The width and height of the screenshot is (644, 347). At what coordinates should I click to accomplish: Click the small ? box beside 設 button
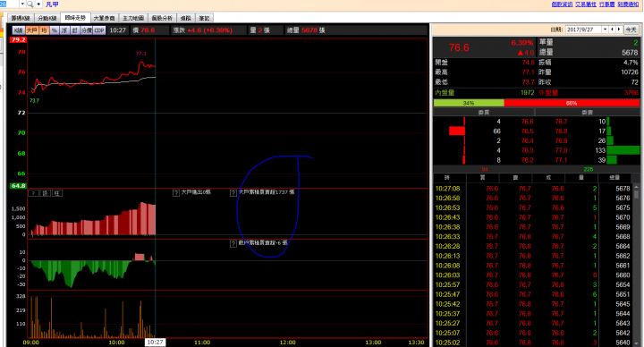33,193
